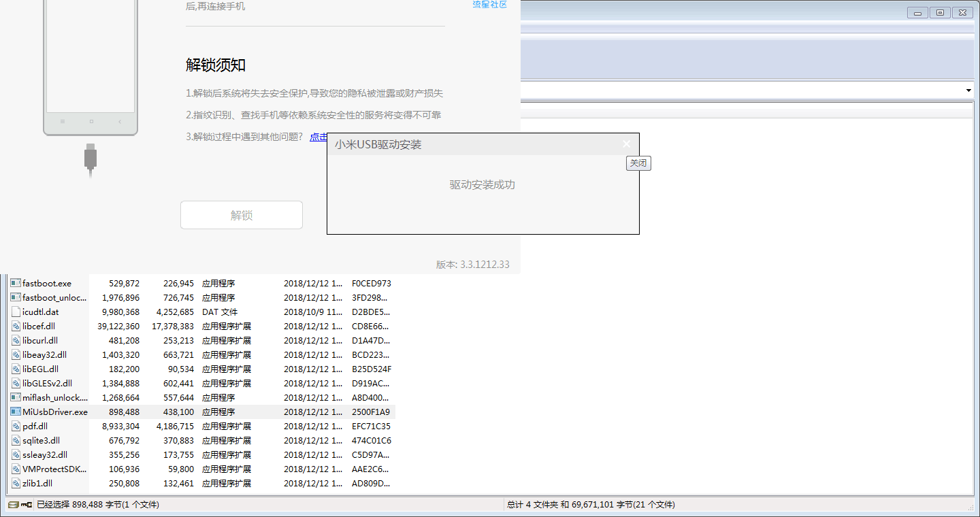Open the archive path dropdown arrow

968,90
